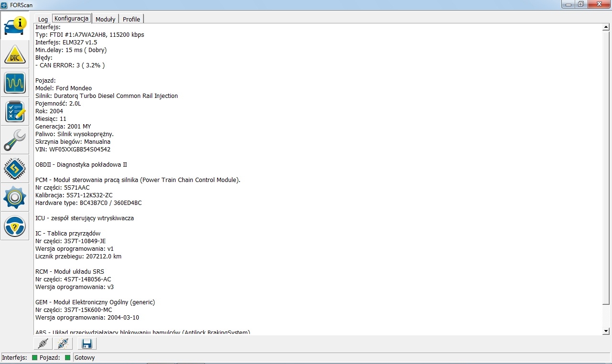Click the 'Nr części: 4S7T-14B056-AC' line

pos(73,279)
